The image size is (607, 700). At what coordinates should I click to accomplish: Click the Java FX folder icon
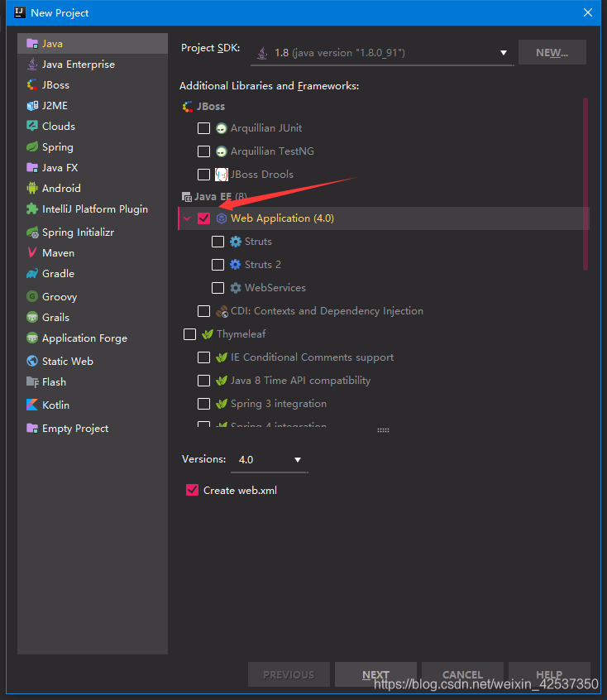[32, 167]
